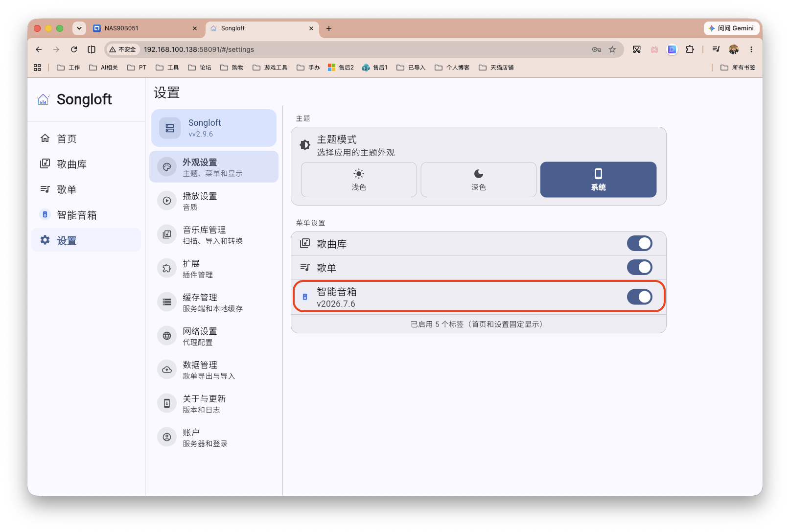Close the Songloft browser tab
Screen dimensions: 790x532
pyautogui.click(x=311, y=28)
